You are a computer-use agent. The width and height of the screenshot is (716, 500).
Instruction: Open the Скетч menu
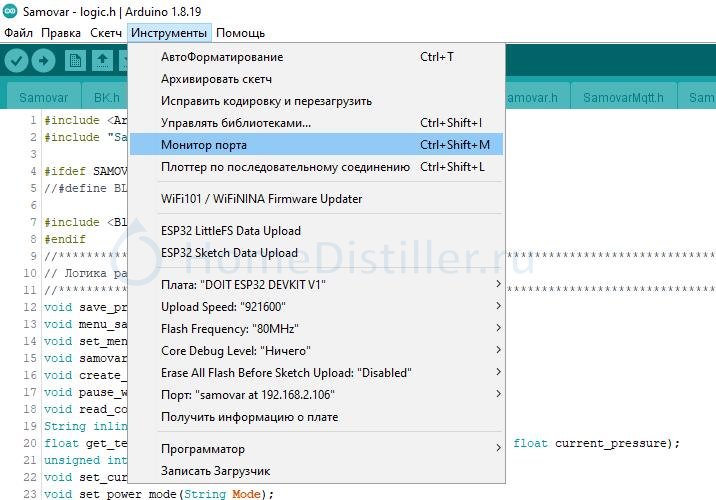106,33
